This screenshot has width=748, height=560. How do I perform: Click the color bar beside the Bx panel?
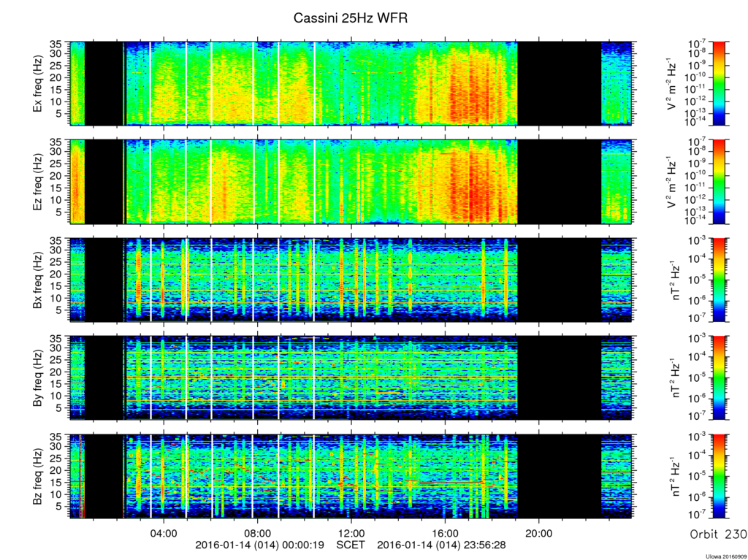pyautogui.click(x=719, y=280)
